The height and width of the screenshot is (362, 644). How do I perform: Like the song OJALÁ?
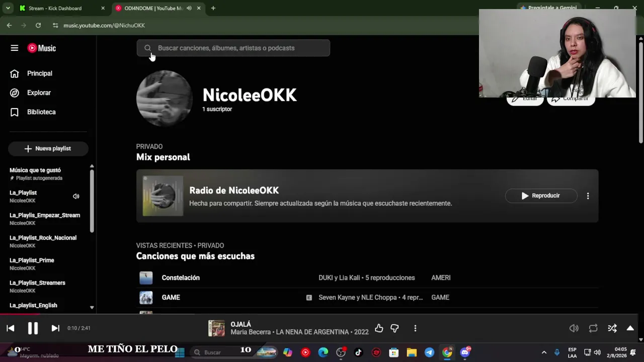379,328
